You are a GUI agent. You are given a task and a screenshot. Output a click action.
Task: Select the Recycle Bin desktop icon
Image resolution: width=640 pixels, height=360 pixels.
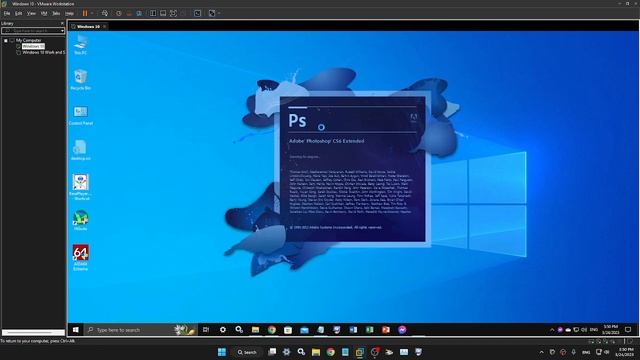pos(80,80)
